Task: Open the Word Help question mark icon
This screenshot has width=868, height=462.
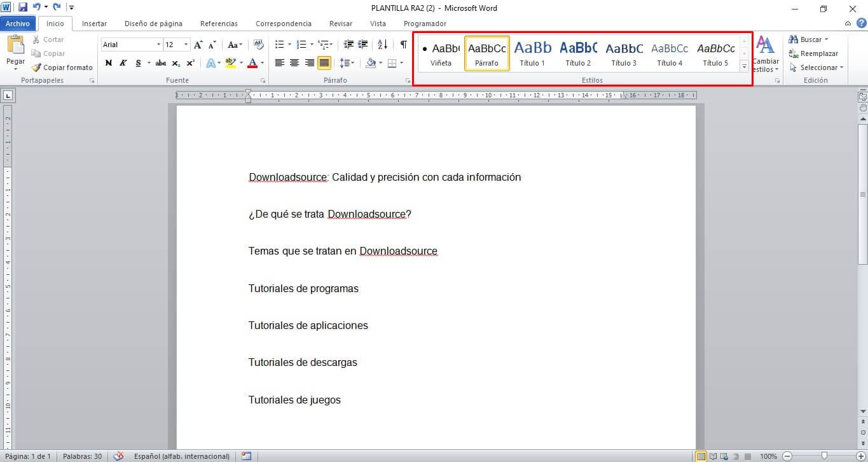Action: (861, 24)
